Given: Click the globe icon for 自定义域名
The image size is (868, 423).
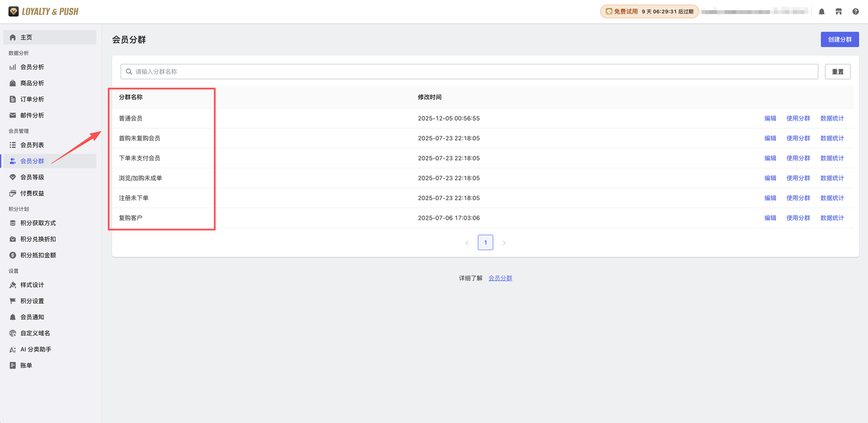Looking at the screenshot, I should [13, 334].
